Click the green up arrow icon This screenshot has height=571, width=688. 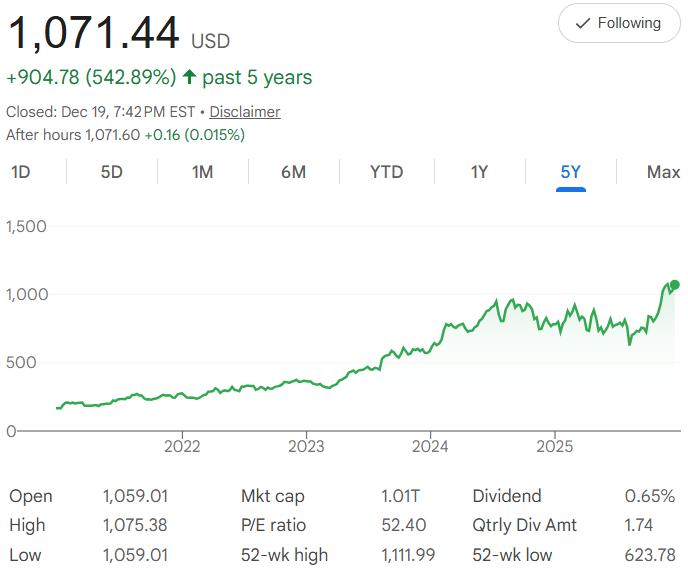click(x=189, y=77)
